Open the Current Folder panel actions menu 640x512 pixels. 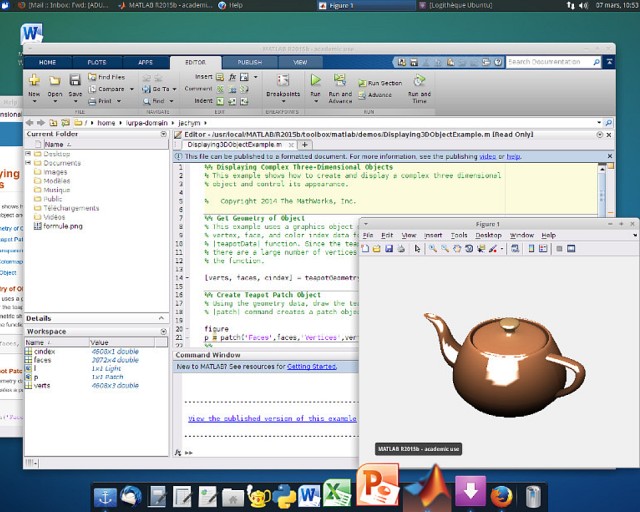(163, 133)
